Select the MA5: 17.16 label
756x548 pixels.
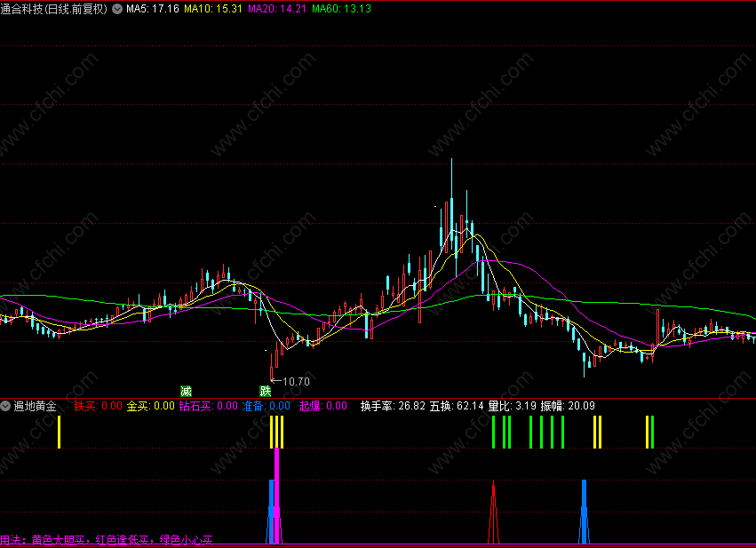tap(153, 9)
